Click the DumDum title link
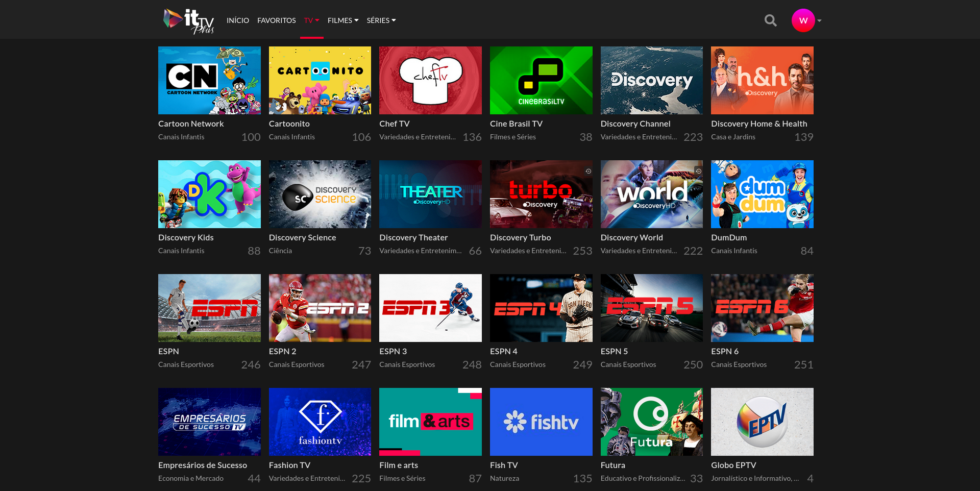Screen dimensions: 980x491 (729, 237)
